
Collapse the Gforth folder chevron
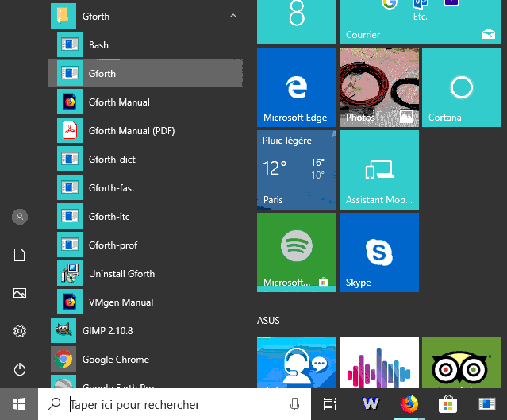point(233,16)
